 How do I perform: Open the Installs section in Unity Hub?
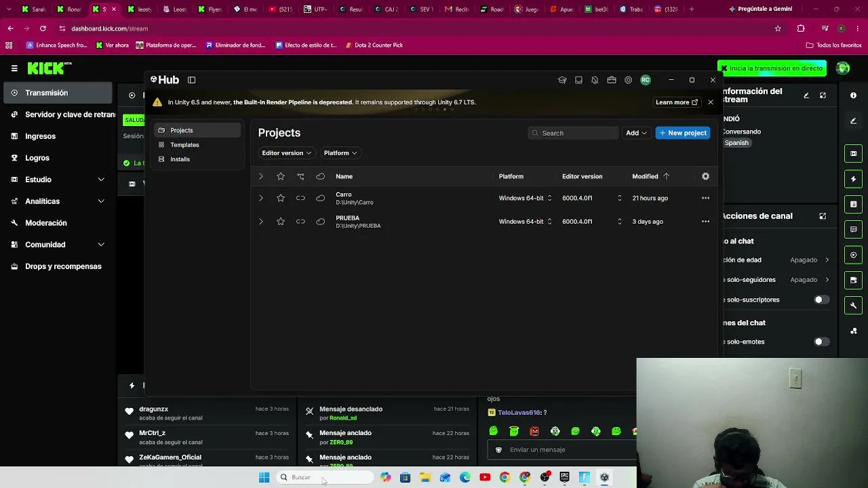point(197,159)
